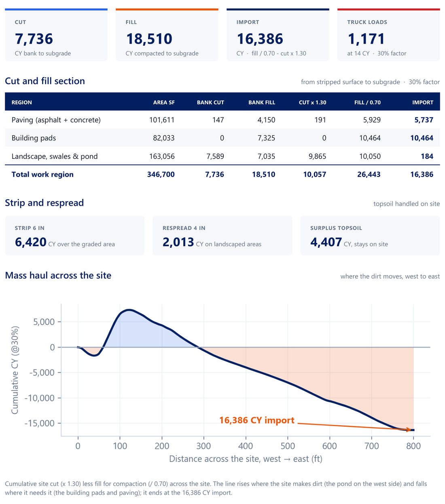Screen dimensions: 445x504
Task: Open the IMPORT card showing 16,386
Action: (x=278, y=35)
